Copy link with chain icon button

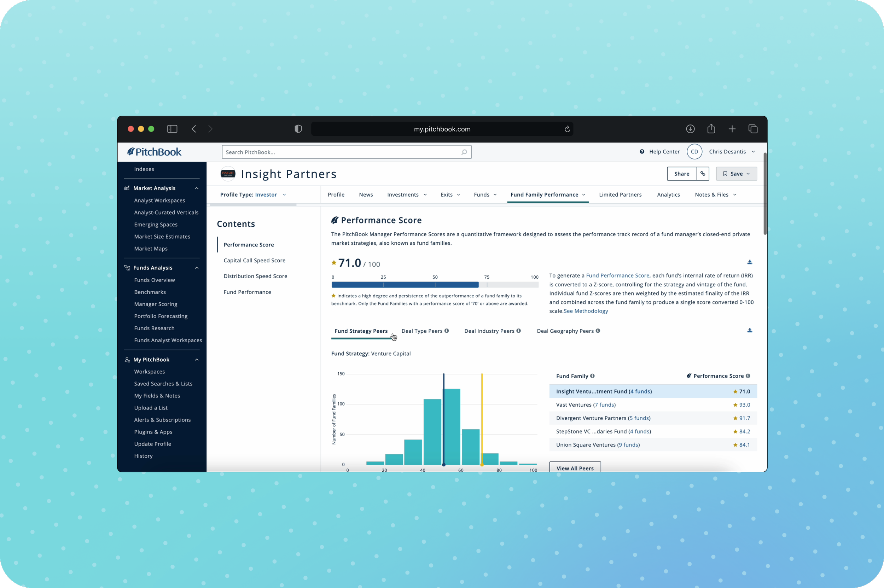point(703,174)
